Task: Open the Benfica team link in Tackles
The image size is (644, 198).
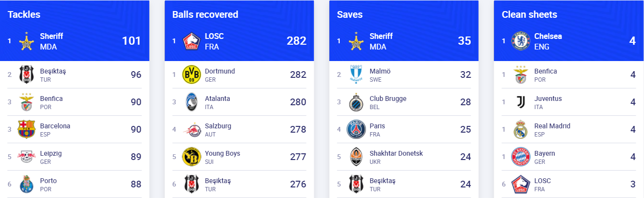Action: click(51, 99)
